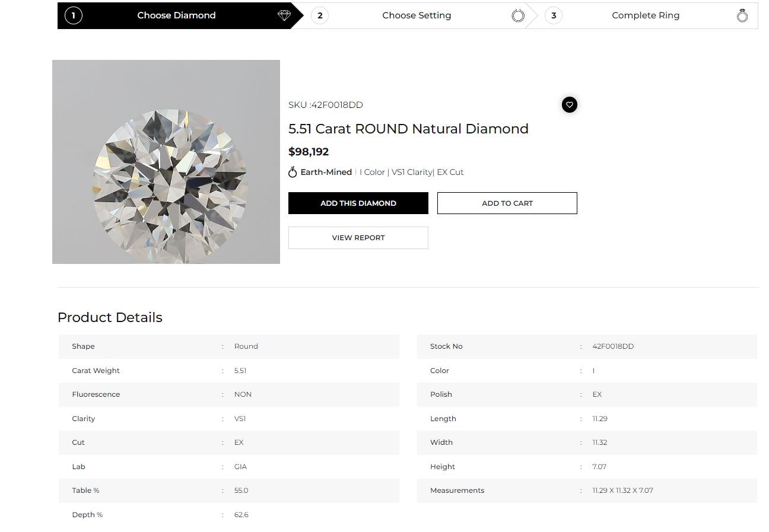This screenshot has height=532, width=769.
Task: Click the step number 2 circle
Action: pyautogui.click(x=320, y=15)
